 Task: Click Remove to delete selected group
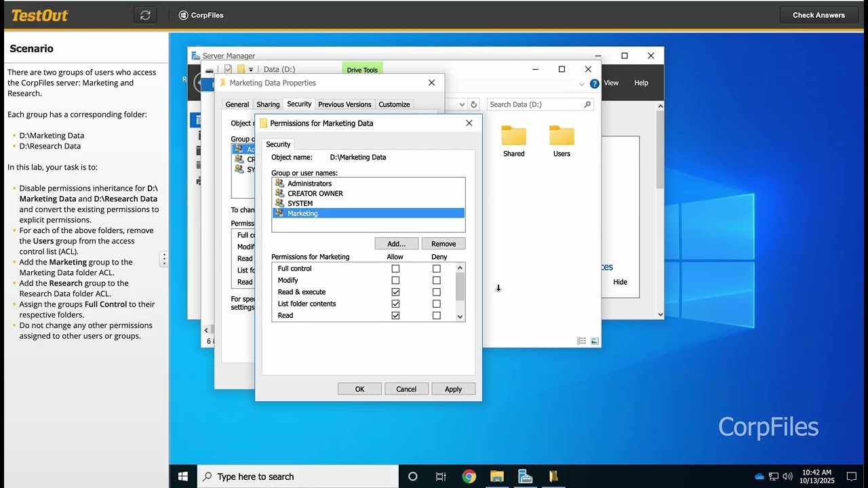pyautogui.click(x=443, y=243)
